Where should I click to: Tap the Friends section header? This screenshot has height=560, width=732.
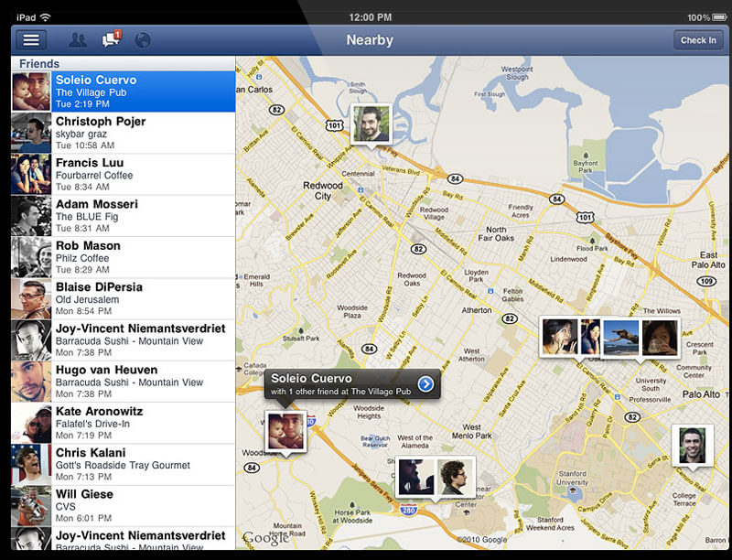tap(124, 63)
